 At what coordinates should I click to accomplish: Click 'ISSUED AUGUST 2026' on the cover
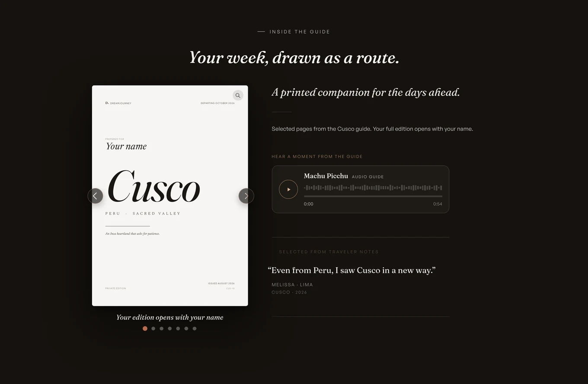click(221, 284)
